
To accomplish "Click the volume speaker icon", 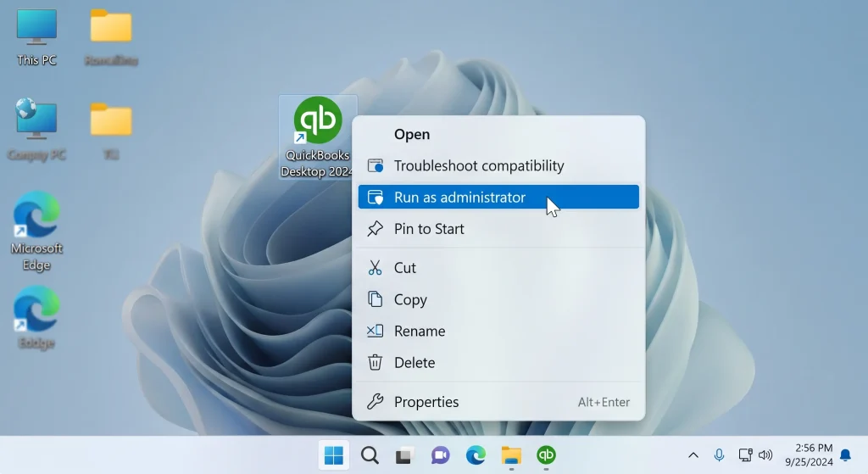I will click(765, 455).
